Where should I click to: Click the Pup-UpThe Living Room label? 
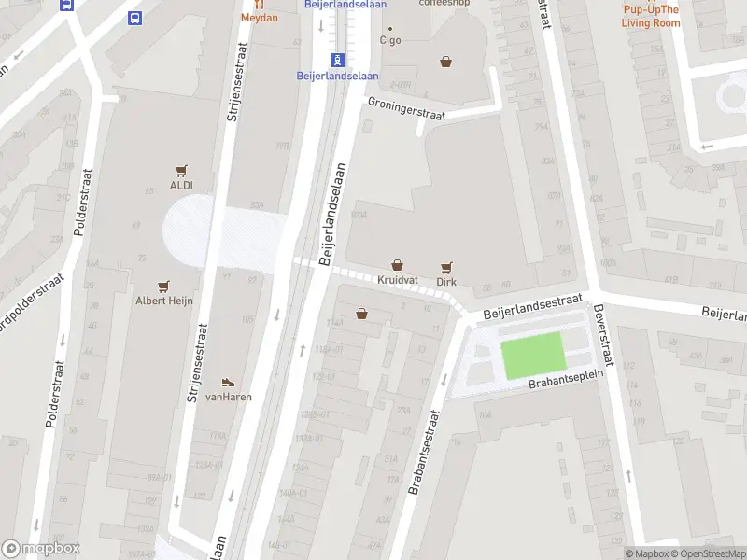(x=651, y=16)
